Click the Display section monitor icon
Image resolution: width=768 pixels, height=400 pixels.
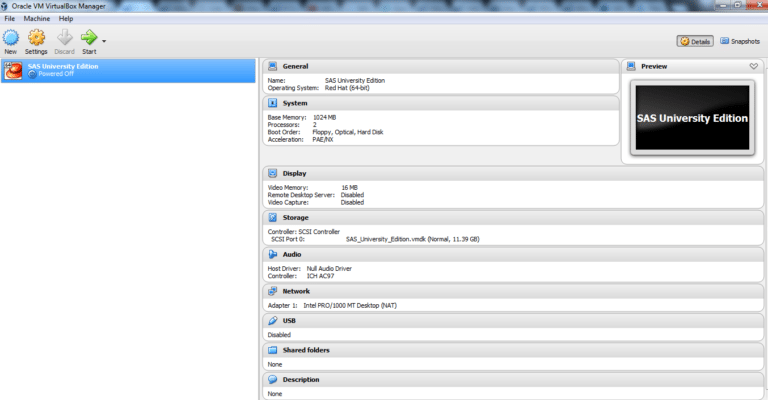[x=273, y=173]
